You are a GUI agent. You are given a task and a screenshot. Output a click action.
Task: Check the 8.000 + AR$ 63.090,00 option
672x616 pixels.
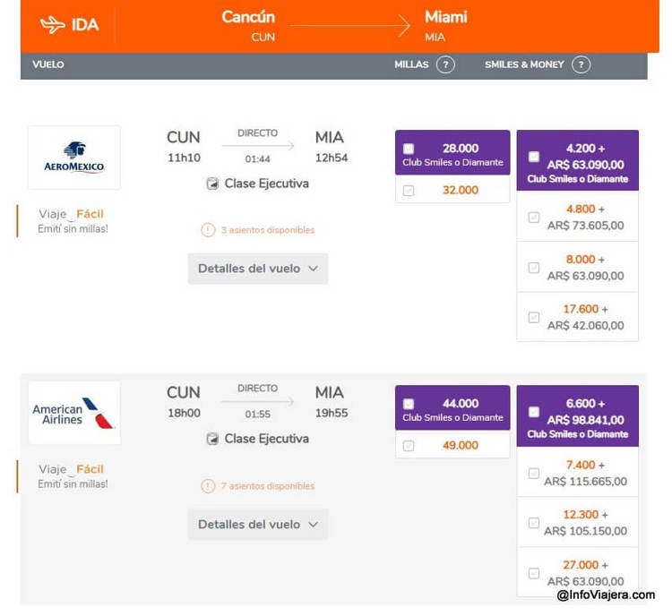[534, 268]
